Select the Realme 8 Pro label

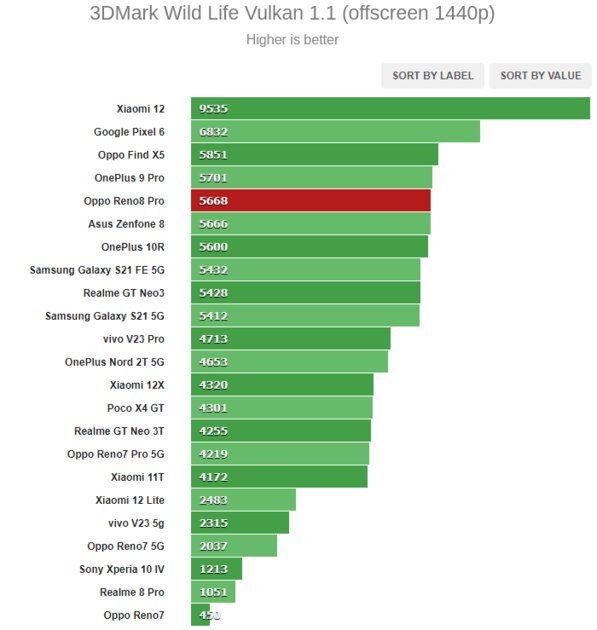(132, 592)
